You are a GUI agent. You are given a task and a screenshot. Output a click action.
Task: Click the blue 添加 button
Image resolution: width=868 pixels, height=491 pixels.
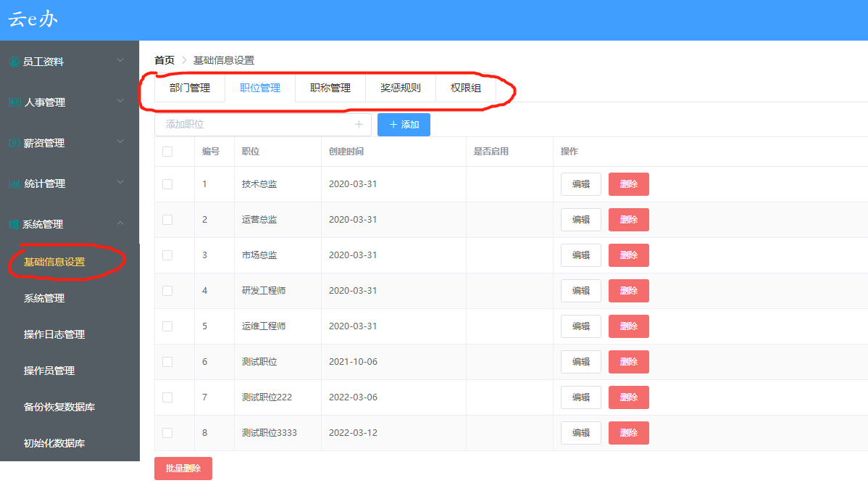point(404,125)
